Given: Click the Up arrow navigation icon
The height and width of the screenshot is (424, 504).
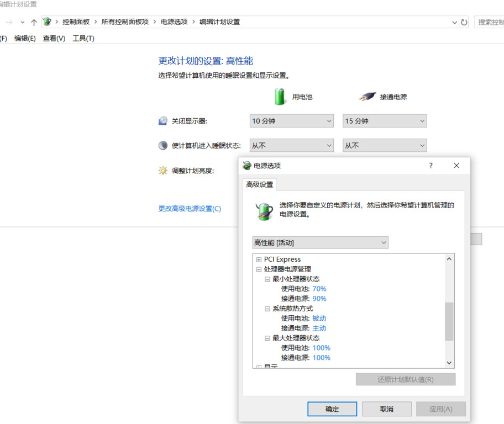Looking at the screenshot, I should click(34, 22).
